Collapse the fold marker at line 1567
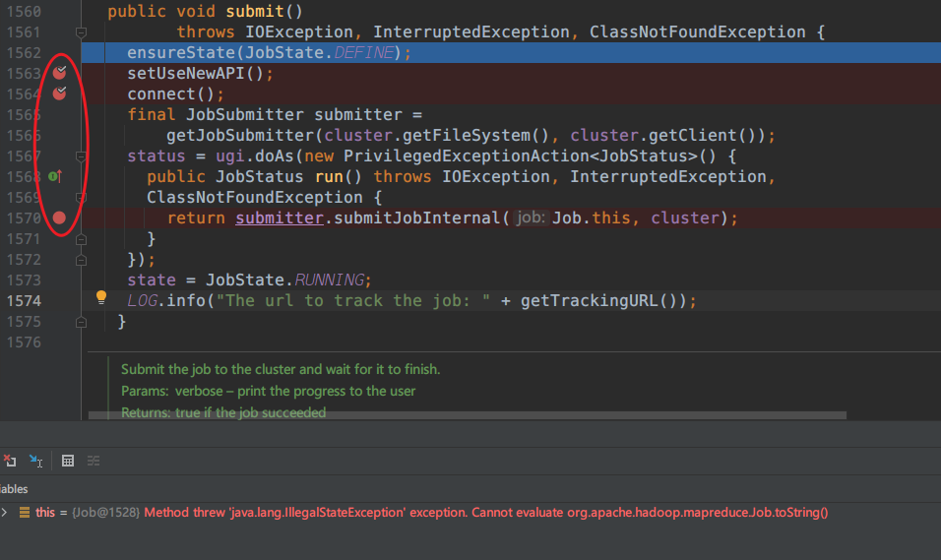 tap(81, 156)
